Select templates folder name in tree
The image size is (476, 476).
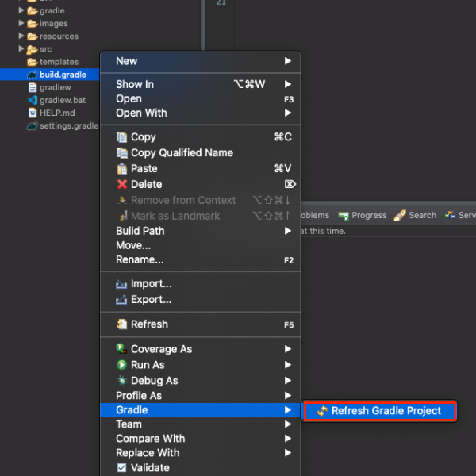point(59,62)
